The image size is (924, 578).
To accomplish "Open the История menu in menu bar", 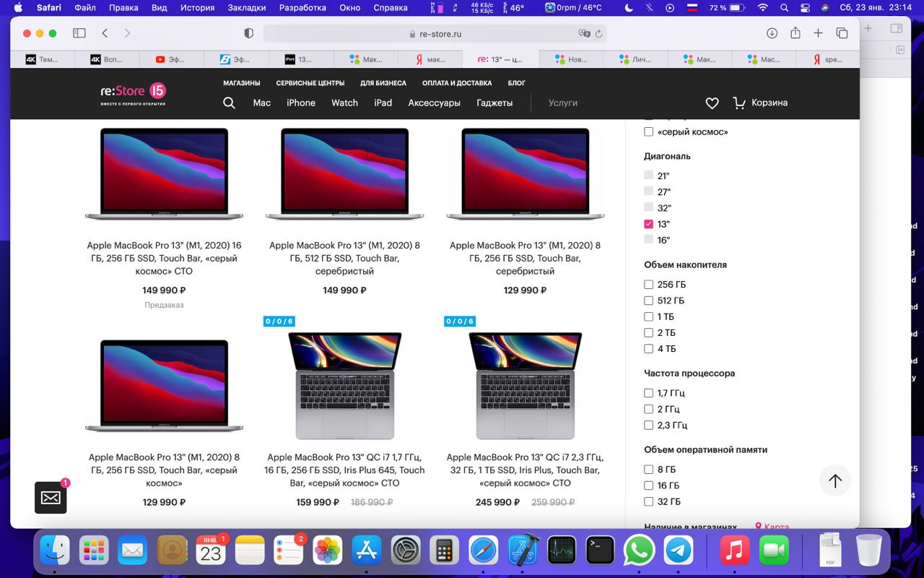I will (x=197, y=8).
